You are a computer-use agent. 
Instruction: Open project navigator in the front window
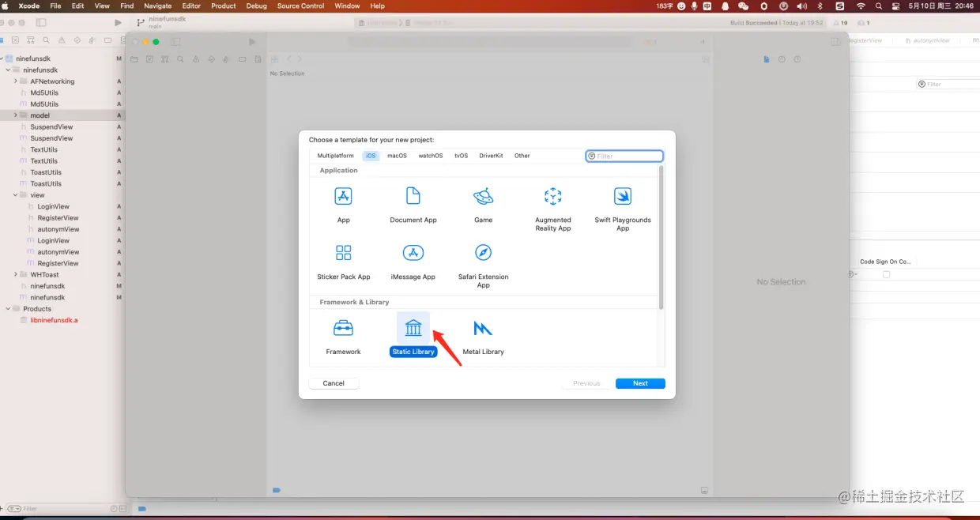[134, 59]
